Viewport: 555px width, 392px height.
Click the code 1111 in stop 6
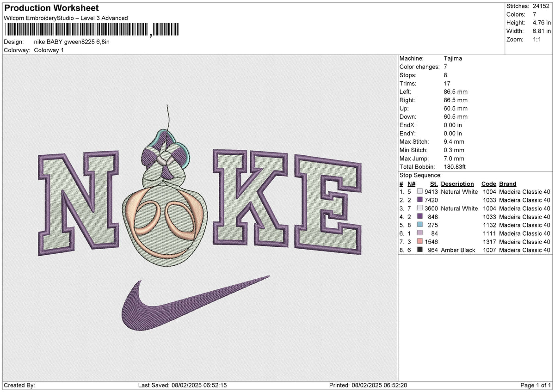pos(489,233)
